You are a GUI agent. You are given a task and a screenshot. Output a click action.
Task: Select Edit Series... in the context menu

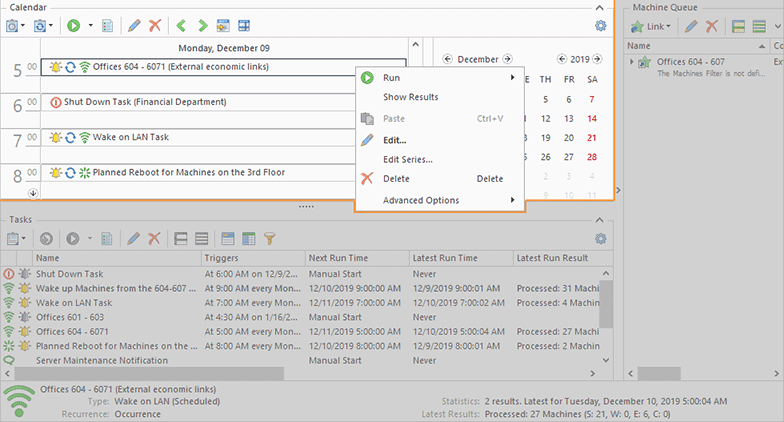coord(408,159)
